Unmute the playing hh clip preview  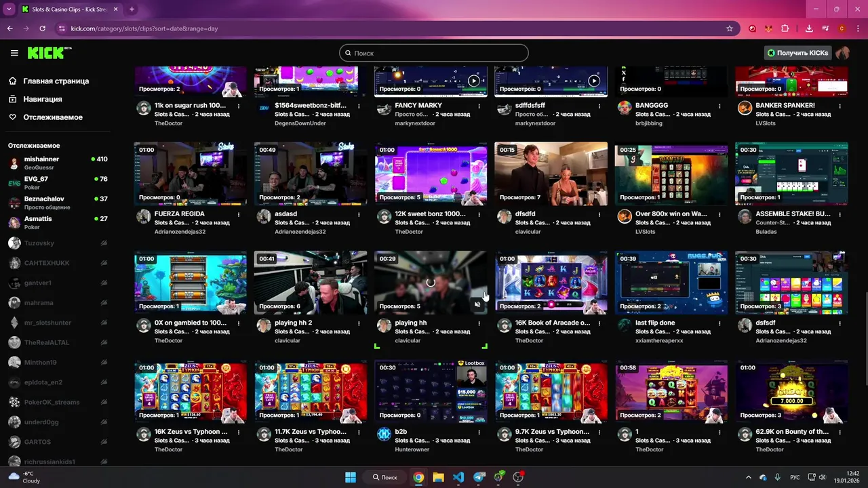[x=477, y=304]
